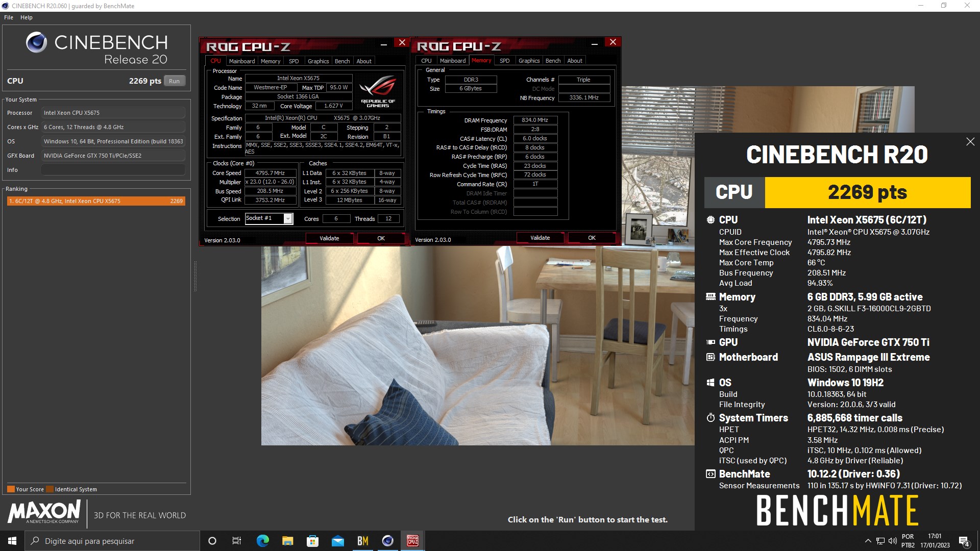Image resolution: width=980 pixels, height=551 pixels.
Task: Switch to CPU tab in right CPU-Z window
Action: click(x=426, y=61)
